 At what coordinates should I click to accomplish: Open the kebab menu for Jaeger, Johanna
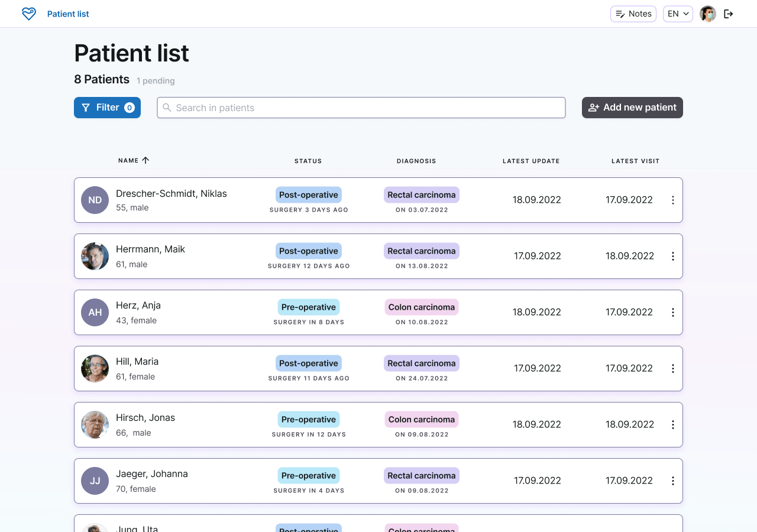click(672, 481)
